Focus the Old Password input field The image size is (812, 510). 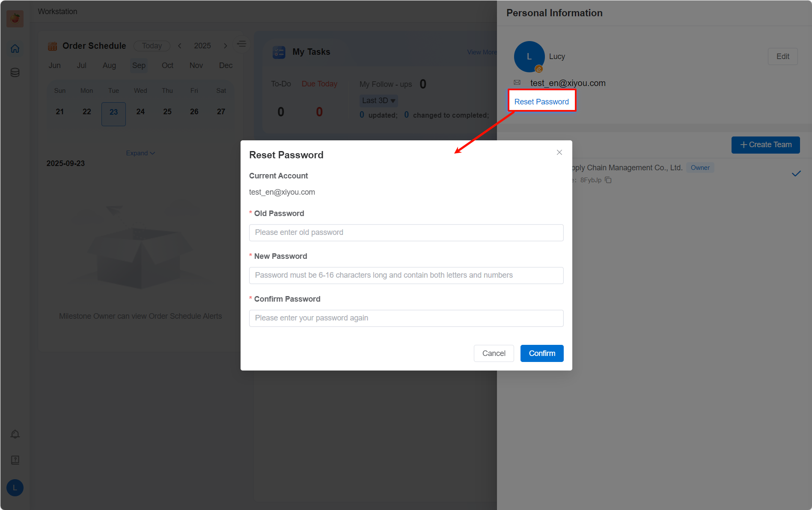[x=406, y=233]
